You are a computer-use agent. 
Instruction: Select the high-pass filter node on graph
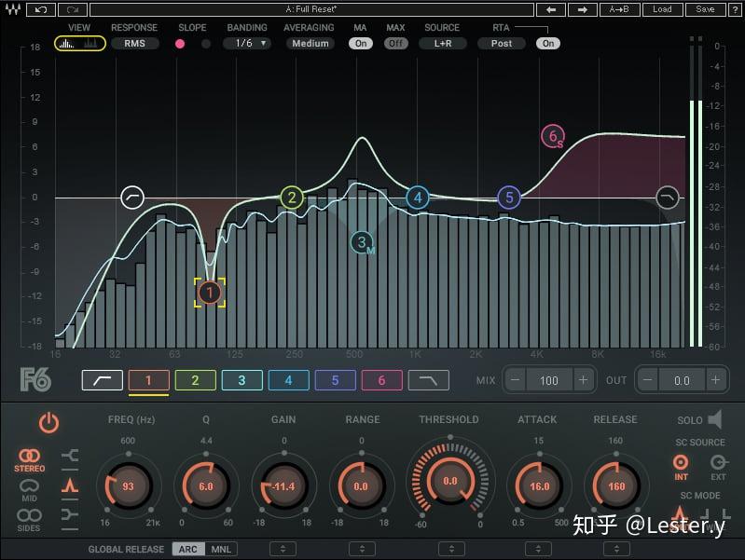pyautogui.click(x=132, y=198)
